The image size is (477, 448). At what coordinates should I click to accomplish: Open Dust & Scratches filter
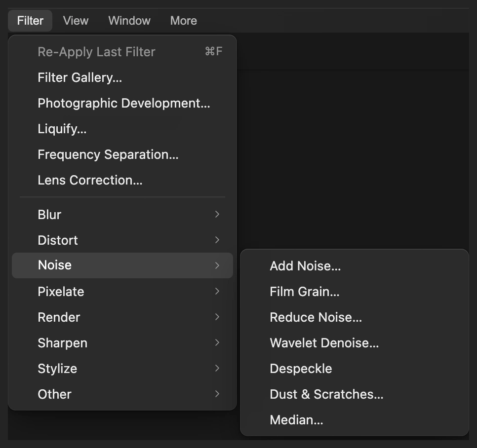click(x=355, y=394)
